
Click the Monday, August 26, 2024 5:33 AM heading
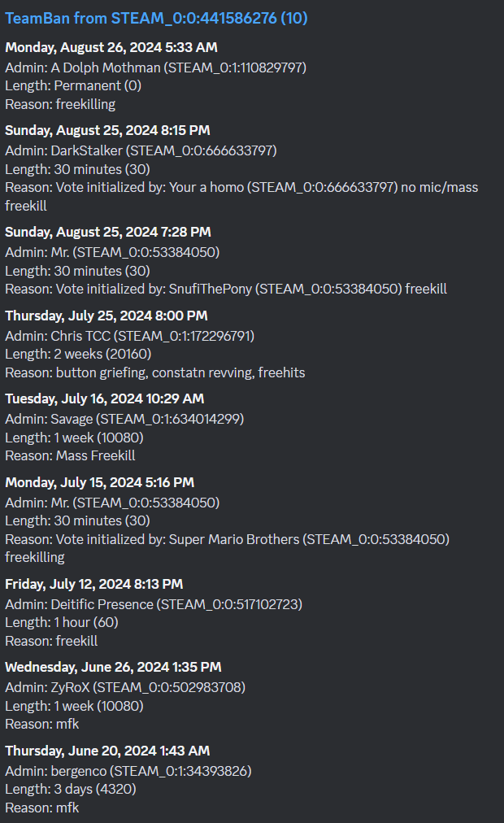tap(111, 47)
